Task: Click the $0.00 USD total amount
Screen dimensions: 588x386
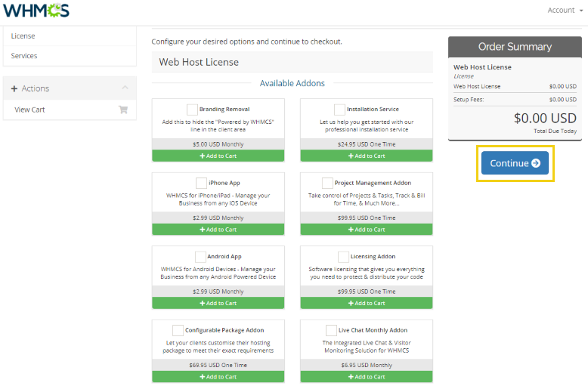Action: [x=545, y=119]
